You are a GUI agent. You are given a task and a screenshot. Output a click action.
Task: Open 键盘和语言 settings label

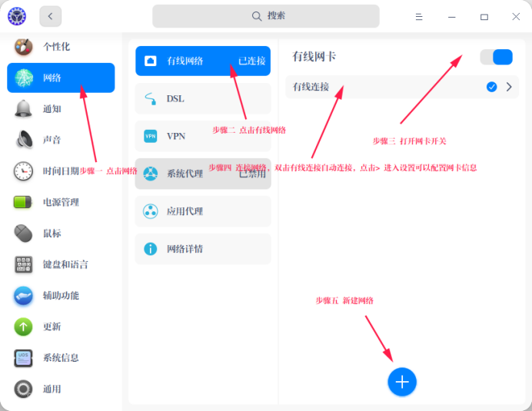pyautogui.click(x=65, y=264)
